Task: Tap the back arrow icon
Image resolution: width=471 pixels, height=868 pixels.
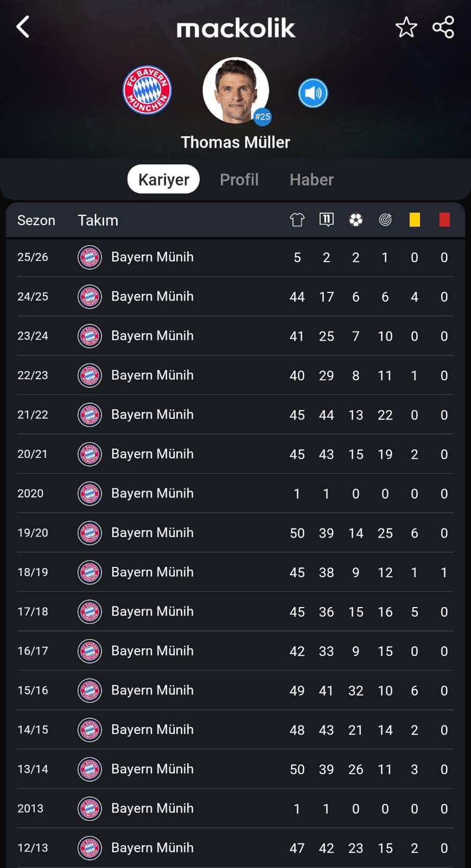Action: click(x=23, y=27)
